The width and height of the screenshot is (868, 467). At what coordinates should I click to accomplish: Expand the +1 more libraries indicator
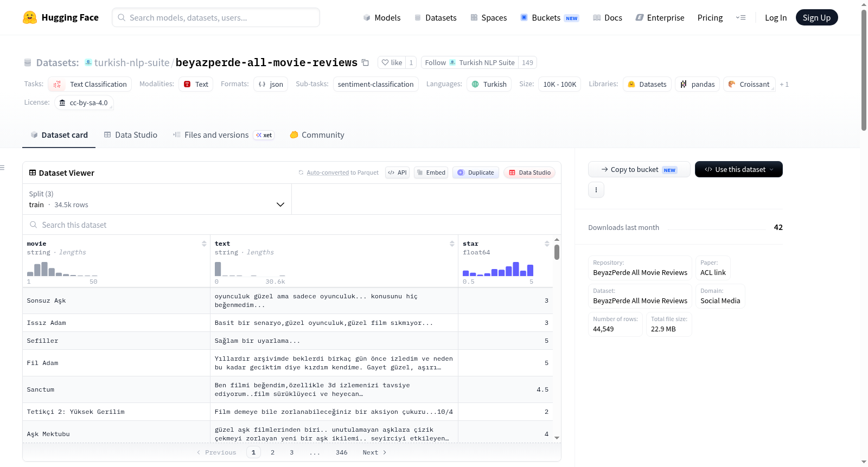coord(784,84)
